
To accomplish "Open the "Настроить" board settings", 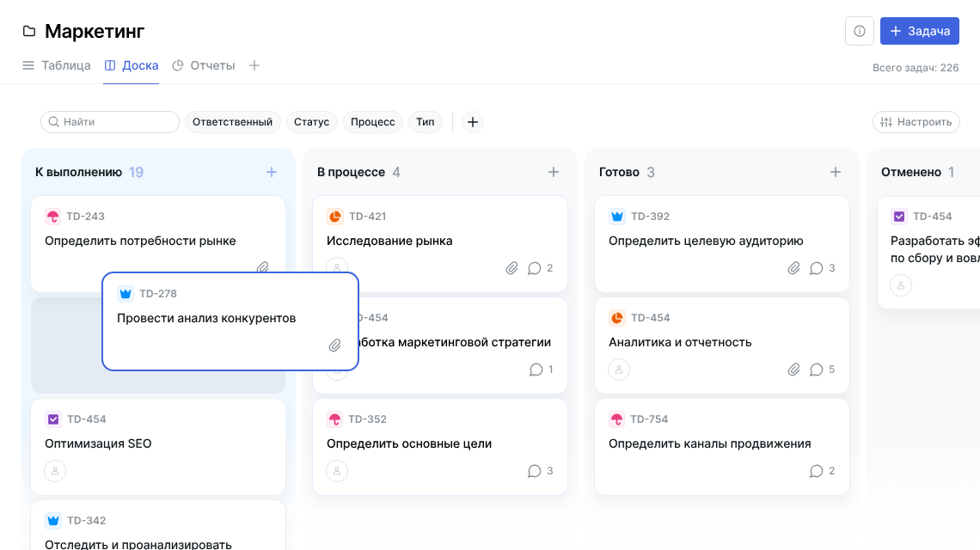I will click(916, 122).
